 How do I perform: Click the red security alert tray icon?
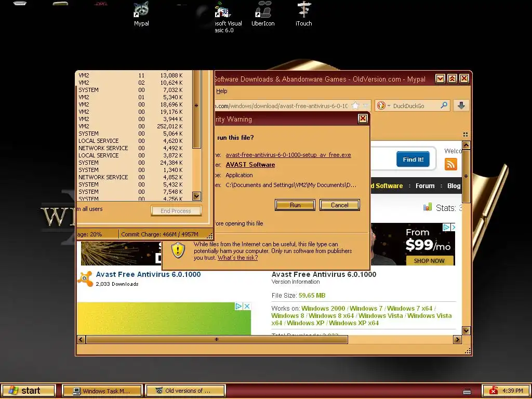click(494, 391)
